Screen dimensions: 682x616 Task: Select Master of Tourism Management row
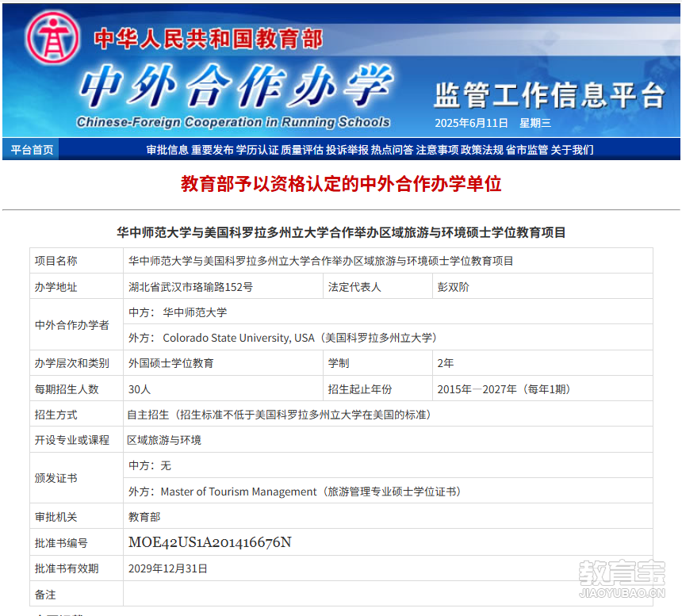coord(388,491)
